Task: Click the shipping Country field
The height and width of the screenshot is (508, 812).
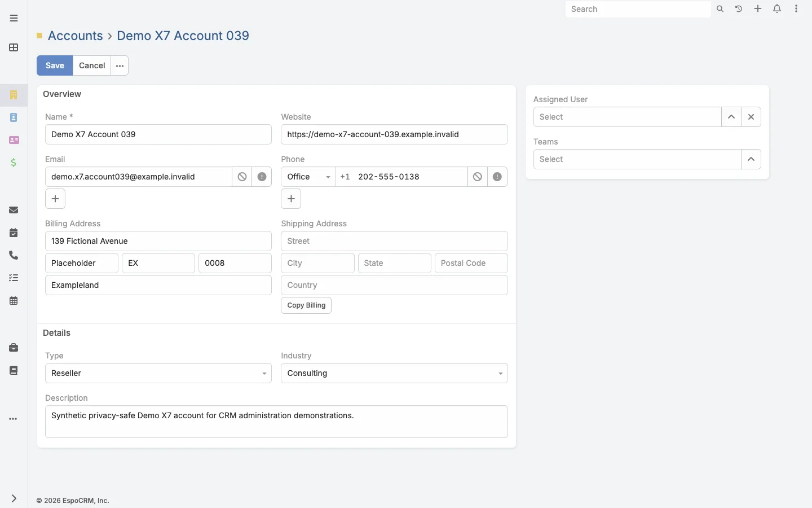Action: click(x=394, y=285)
